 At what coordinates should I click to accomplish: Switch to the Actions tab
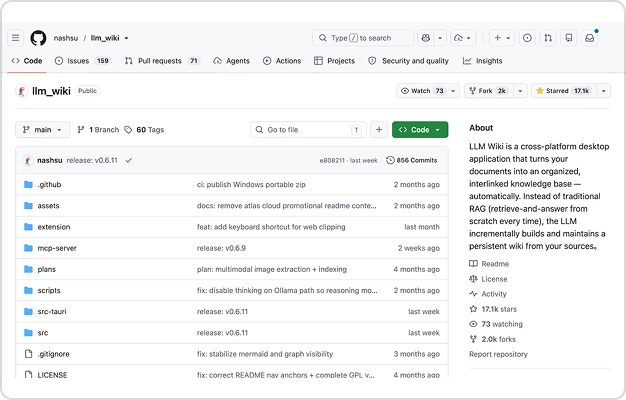point(282,61)
